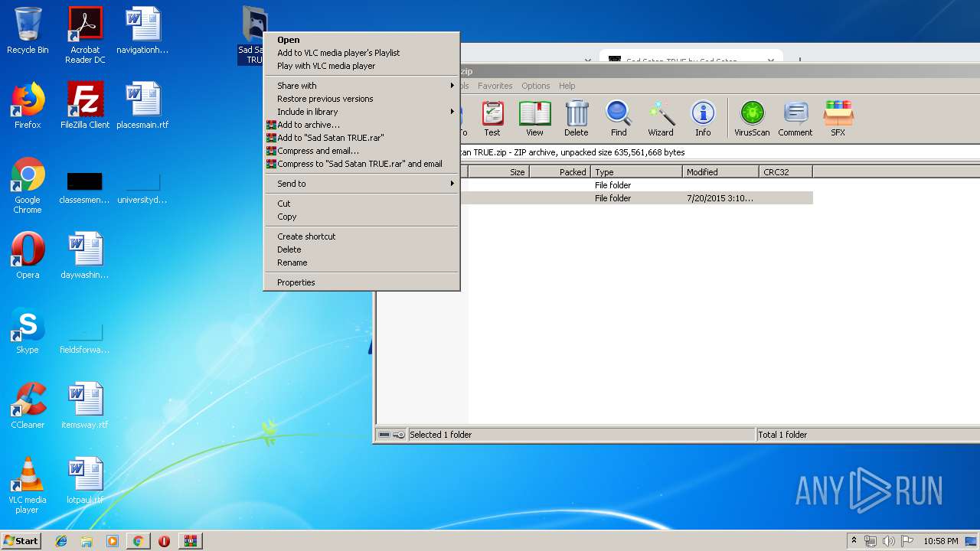This screenshot has height=551, width=980.
Task: Click Windows Media Player taskbar icon
Action: click(x=113, y=541)
